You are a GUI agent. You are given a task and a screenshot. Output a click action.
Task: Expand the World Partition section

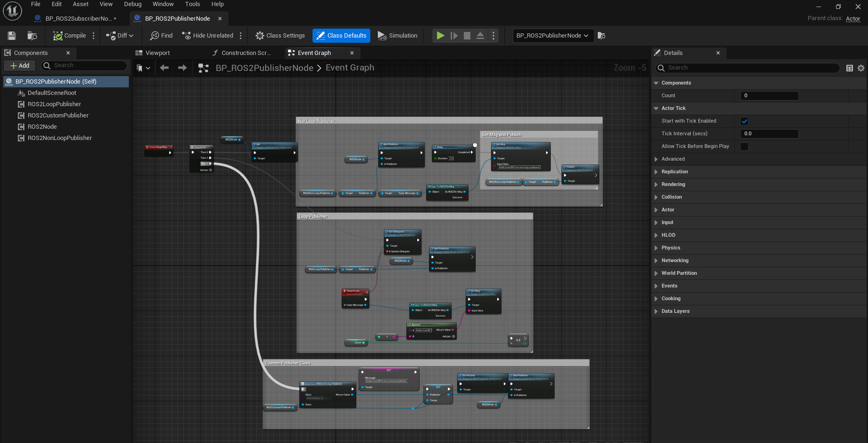click(x=656, y=273)
